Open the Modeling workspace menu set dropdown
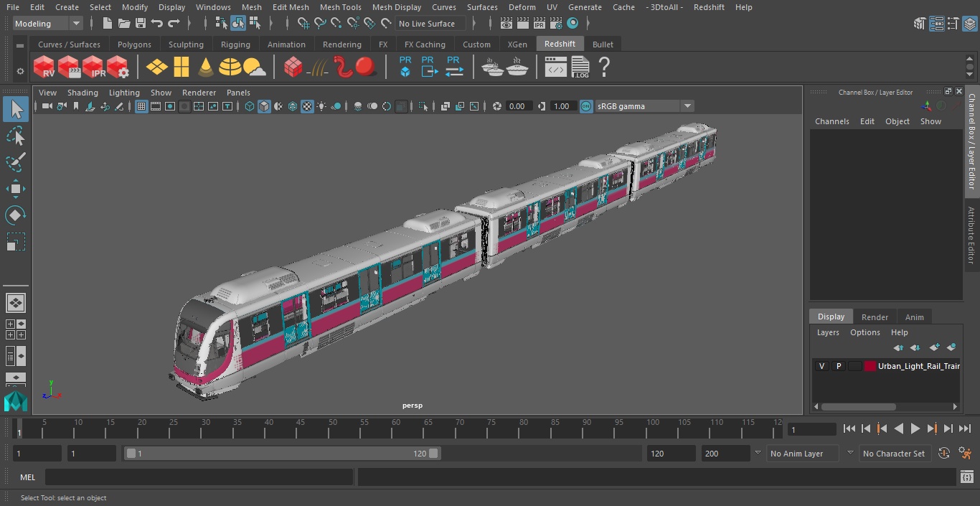The width and height of the screenshot is (980, 506). [x=48, y=24]
